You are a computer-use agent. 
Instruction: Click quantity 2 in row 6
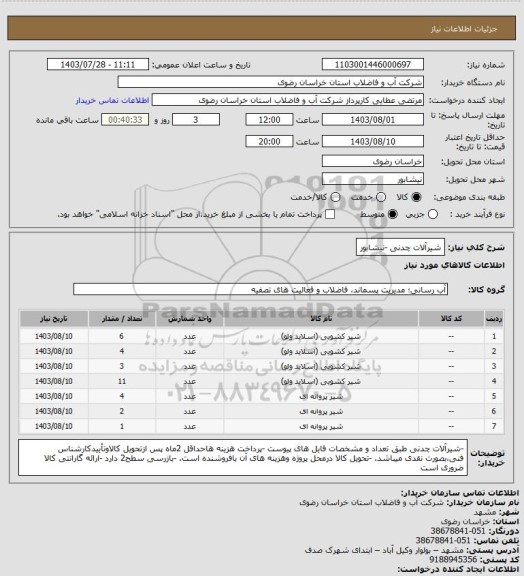click(122, 411)
